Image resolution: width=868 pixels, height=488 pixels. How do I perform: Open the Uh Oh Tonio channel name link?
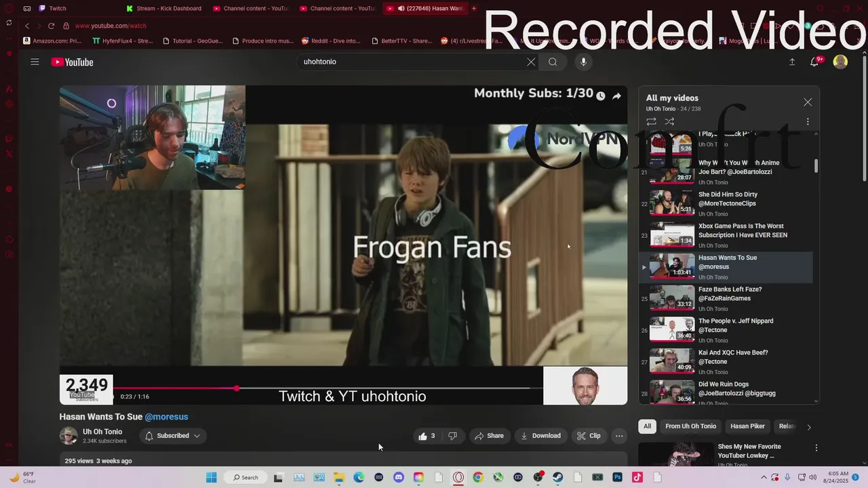pos(102,432)
